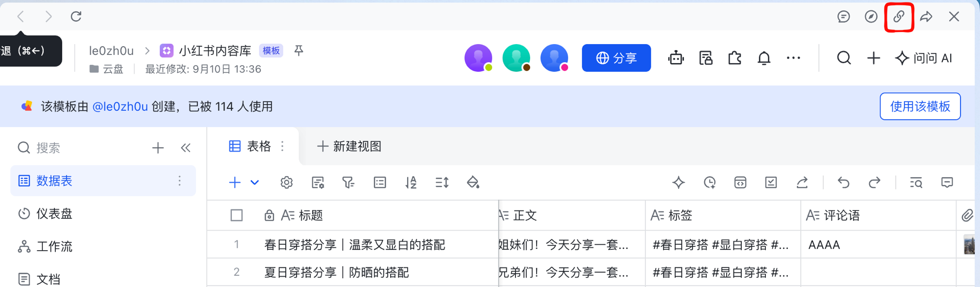The image size is (980, 287).
Task: Add a record with the blue plus
Action: 235,183
